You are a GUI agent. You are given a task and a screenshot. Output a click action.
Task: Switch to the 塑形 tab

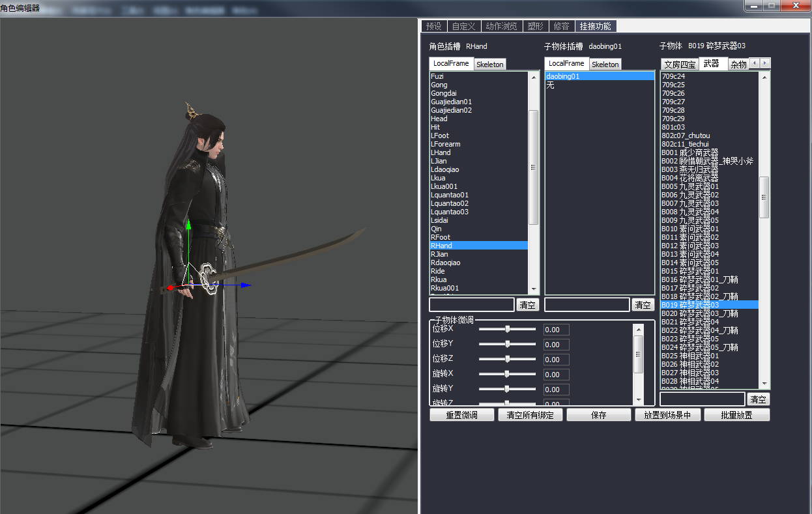tap(535, 26)
